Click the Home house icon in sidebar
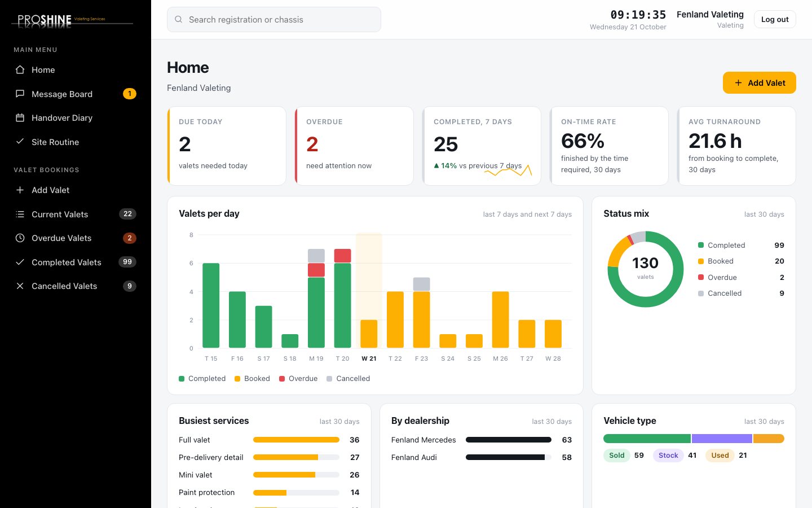The image size is (812, 508). coord(20,70)
